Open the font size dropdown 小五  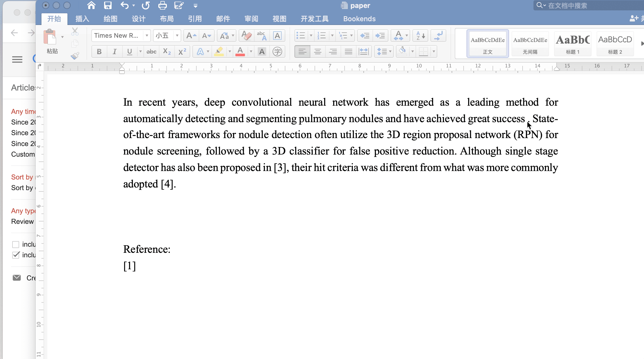(x=177, y=36)
